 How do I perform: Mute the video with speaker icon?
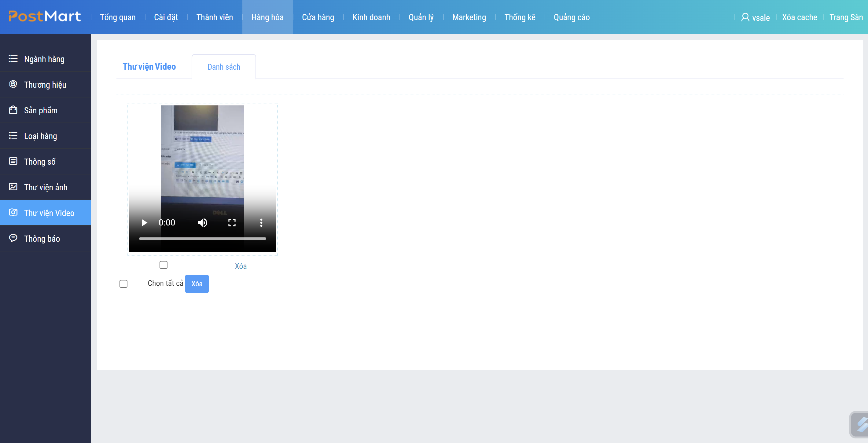click(203, 223)
